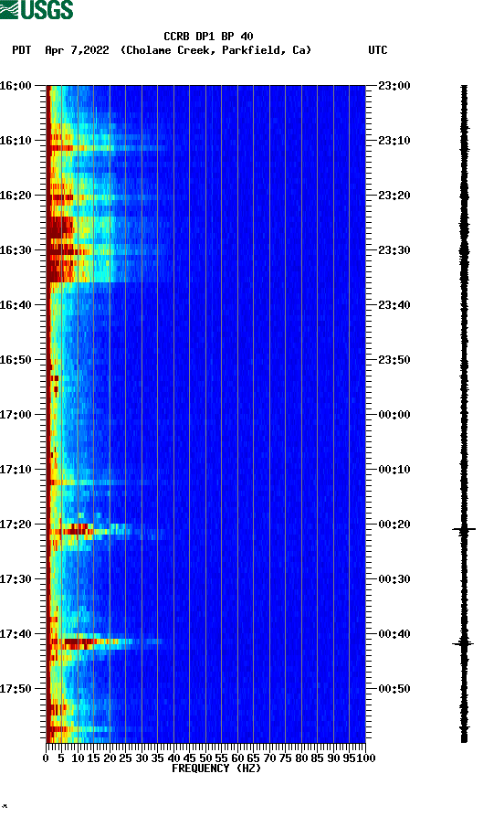Click the 00:20 UTC time label
The height and width of the screenshot is (816, 504).
tap(394, 525)
